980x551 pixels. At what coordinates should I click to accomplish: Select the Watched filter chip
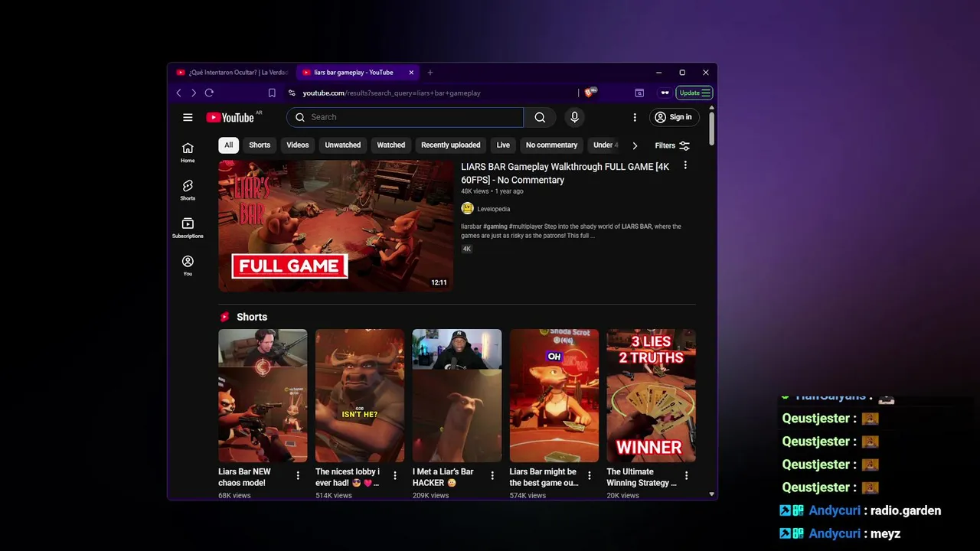click(x=390, y=145)
